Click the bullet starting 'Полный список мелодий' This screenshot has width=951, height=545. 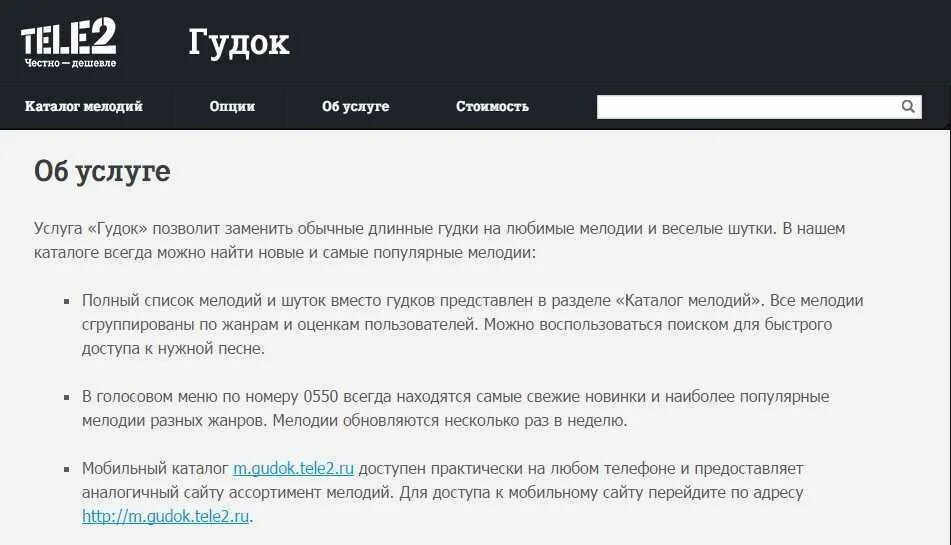point(472,324)
